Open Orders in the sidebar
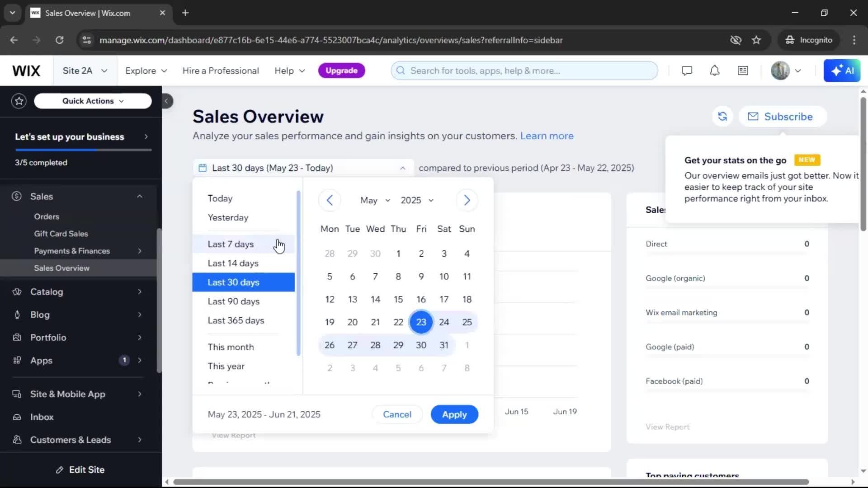The height and width of the screenshot is (488, 868). point(47,217)
